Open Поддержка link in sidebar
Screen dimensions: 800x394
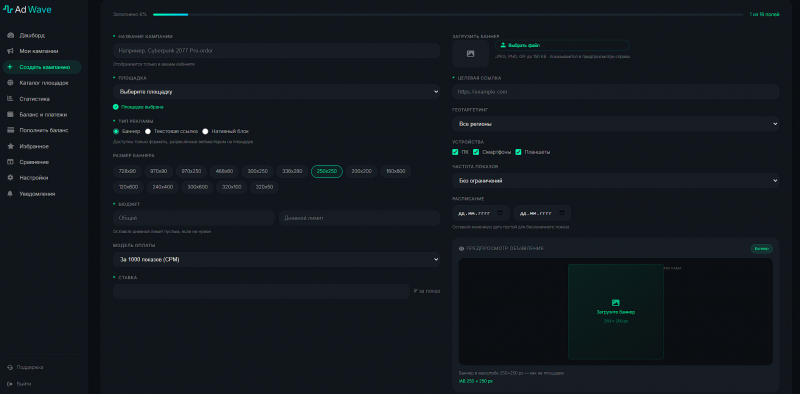tap(30, 367)
